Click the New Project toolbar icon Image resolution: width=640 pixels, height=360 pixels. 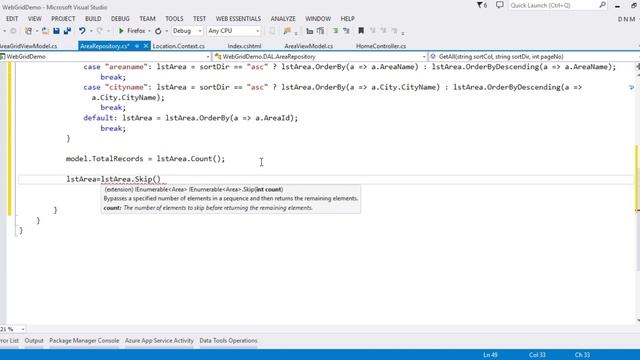[x=28, y=31]
